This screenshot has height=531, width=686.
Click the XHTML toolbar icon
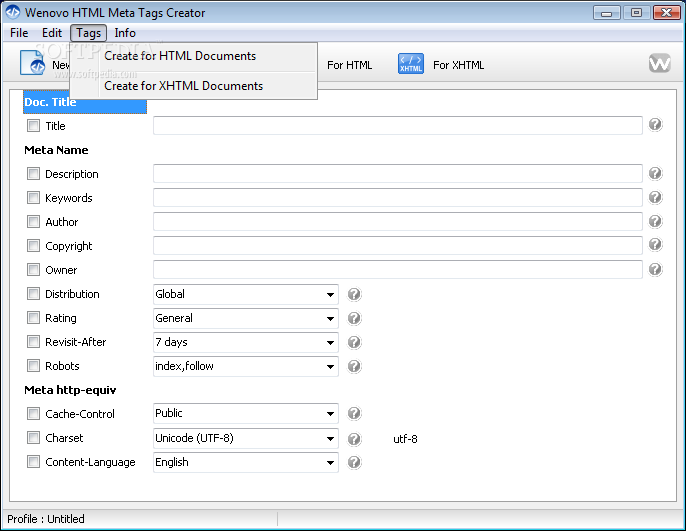click(x=410, y=64)
